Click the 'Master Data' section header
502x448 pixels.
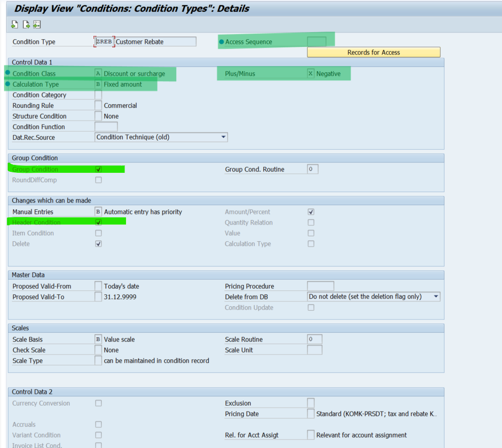(x=28, y=275)
